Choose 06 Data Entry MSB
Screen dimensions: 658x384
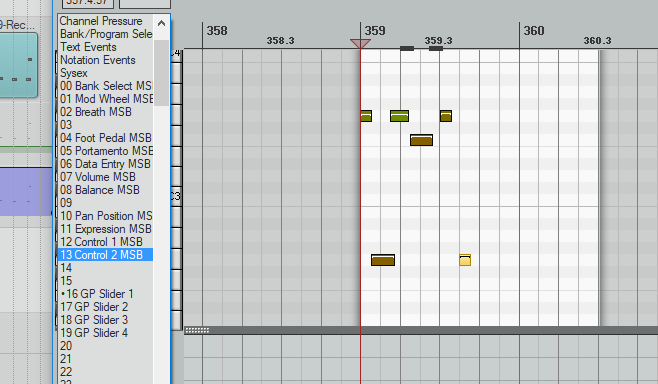point(105,164)
